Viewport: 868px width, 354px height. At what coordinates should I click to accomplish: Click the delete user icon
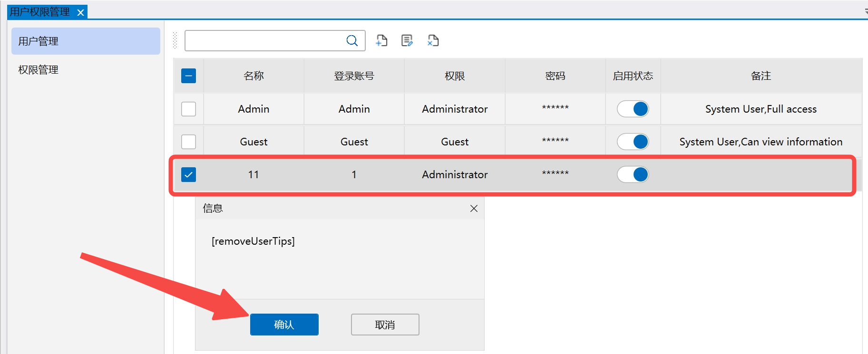pos(433,41)
